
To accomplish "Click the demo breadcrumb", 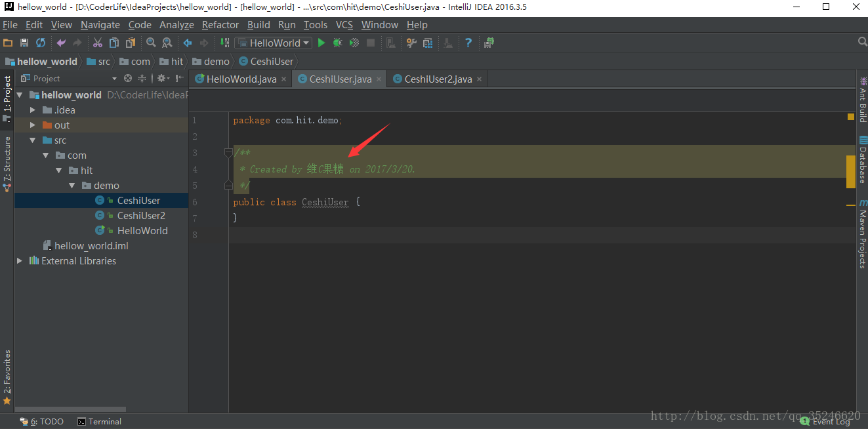I will tap(211, 62).
